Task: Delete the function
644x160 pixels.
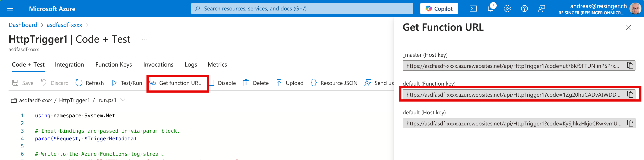Action: 256,83
